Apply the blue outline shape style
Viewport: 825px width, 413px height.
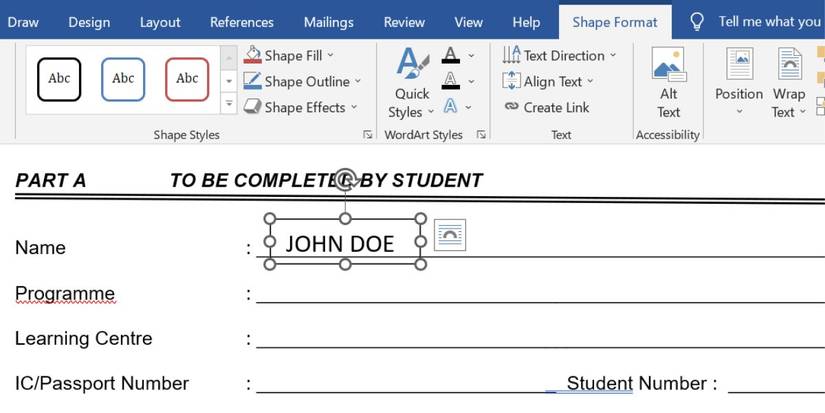click(x=123, y=79)
